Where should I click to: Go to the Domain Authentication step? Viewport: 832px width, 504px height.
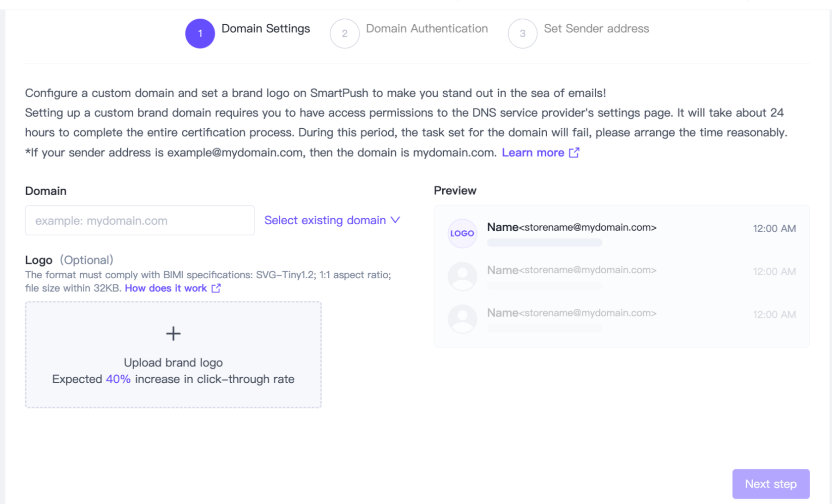(426, 29)
